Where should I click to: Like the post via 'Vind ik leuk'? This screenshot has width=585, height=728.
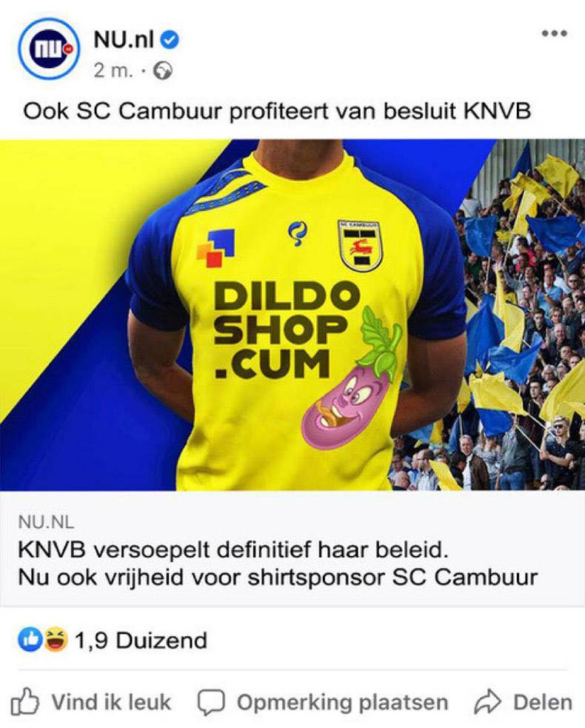pos(91,702)
